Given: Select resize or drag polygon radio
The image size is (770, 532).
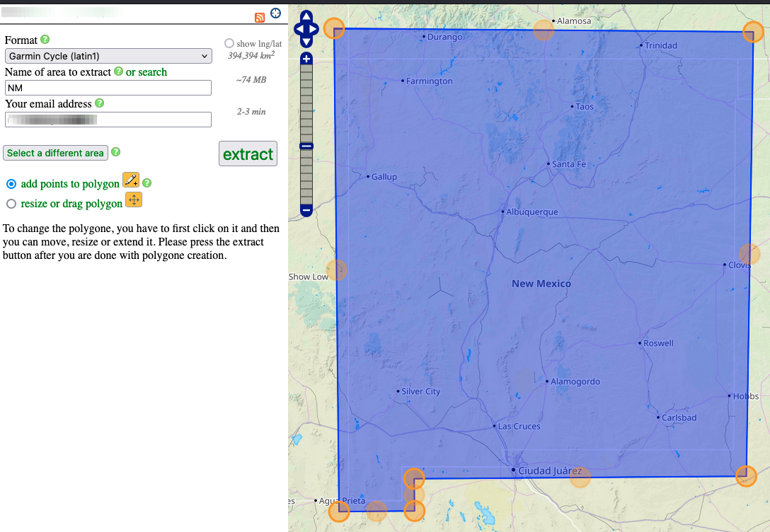Looking at the screenshot, I should point(11,204).
